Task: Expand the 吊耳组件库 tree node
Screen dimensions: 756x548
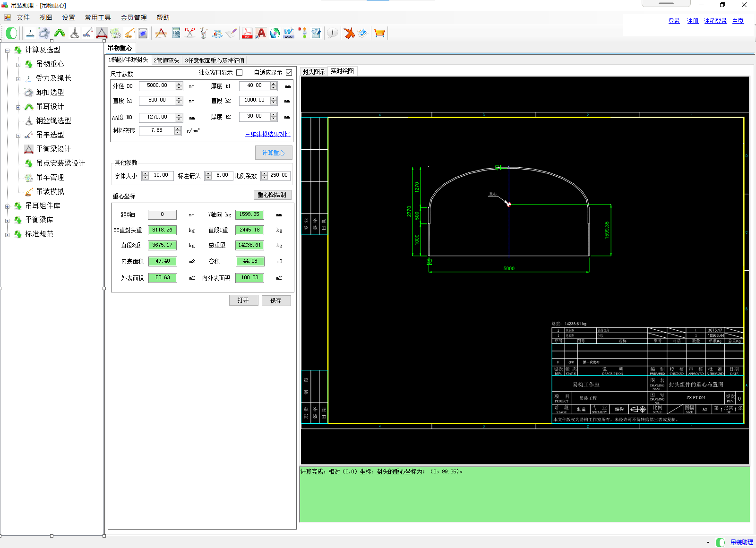Action: pos(7,206)
